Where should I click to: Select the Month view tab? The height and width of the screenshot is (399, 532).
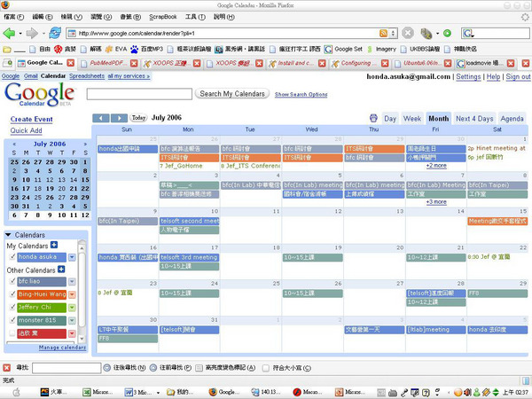[x=438, y=119]
